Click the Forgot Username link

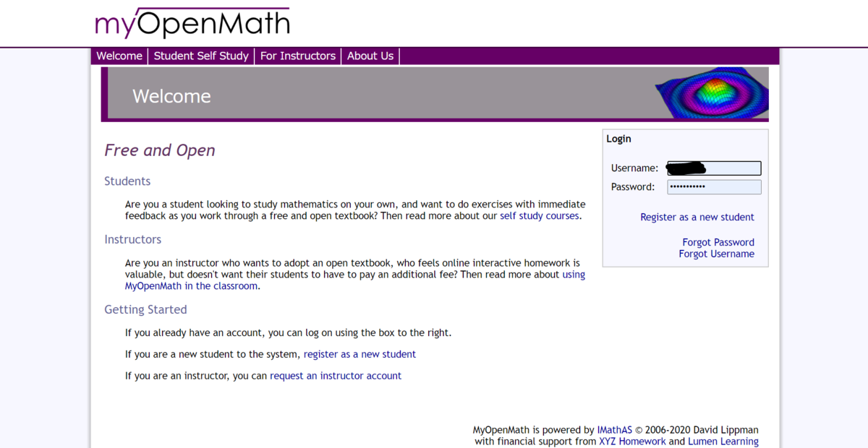[717, 254]
